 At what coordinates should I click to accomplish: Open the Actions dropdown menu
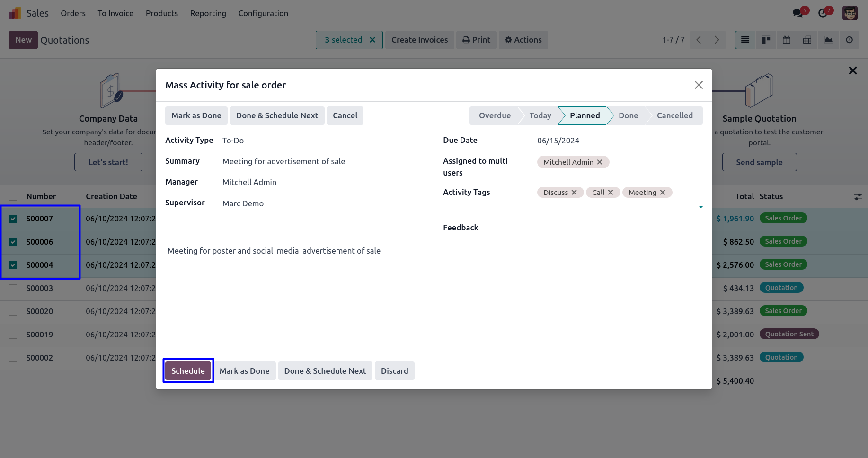[523, 40]
